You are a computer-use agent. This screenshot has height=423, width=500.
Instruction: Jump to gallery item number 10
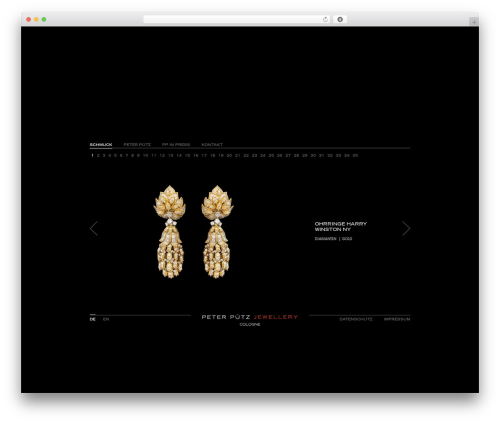tap(145, 155)
